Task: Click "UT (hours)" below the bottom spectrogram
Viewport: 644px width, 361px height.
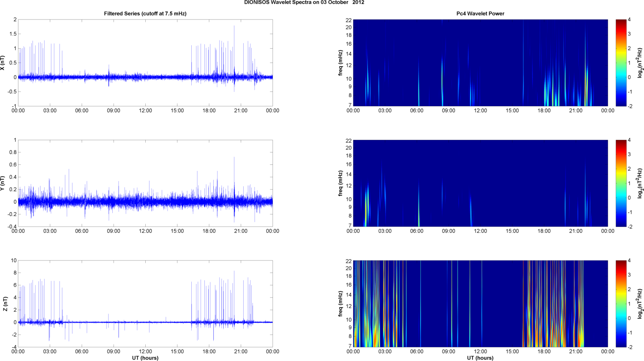Action: pos(480,358)
